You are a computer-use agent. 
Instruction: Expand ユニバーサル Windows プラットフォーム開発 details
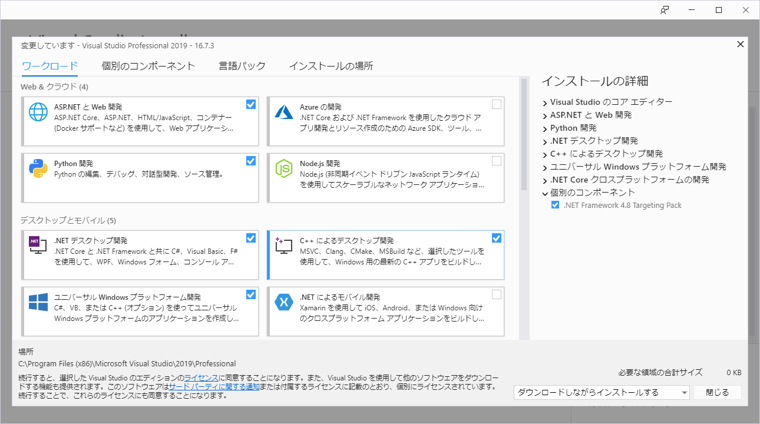[545, 168]
